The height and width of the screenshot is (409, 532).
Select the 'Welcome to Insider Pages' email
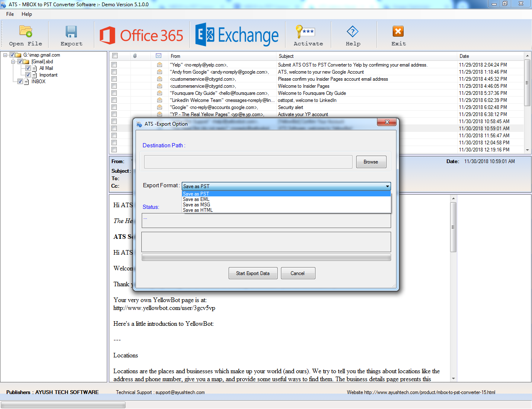pos(303,86)
